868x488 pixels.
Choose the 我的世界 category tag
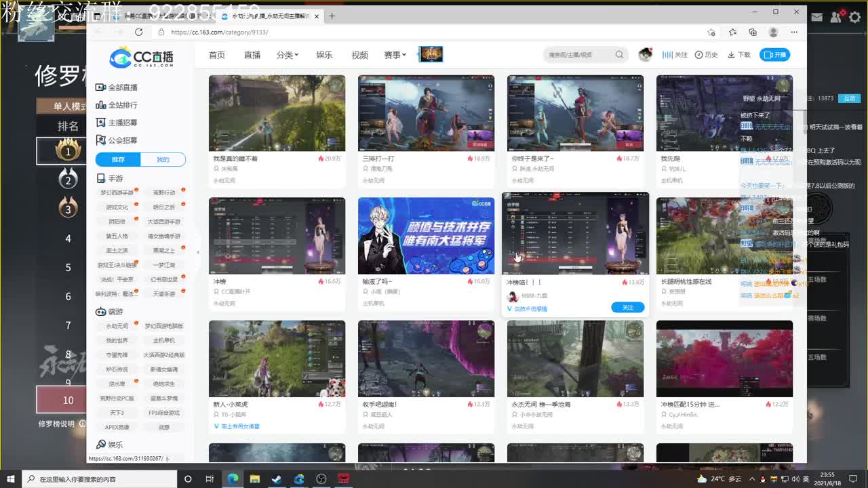coord(117,341)
